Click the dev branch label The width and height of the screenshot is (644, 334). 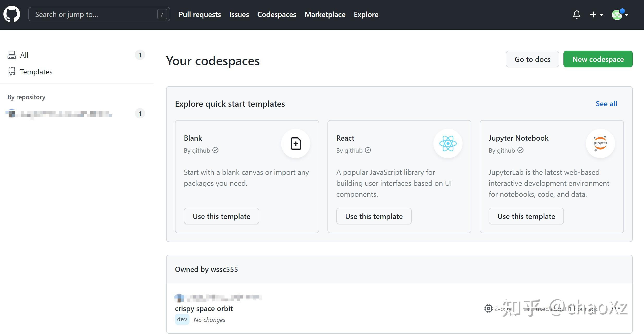[x=182, y=319]
